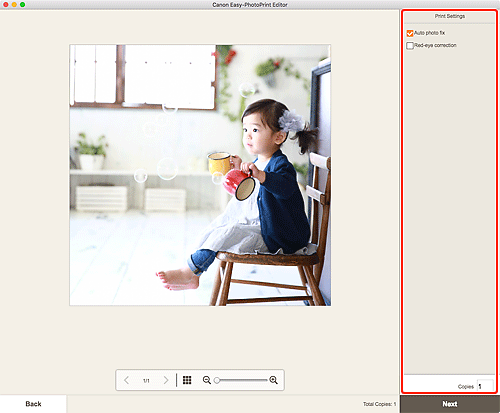Zoom out with the minus magnifier

[207, 380]
